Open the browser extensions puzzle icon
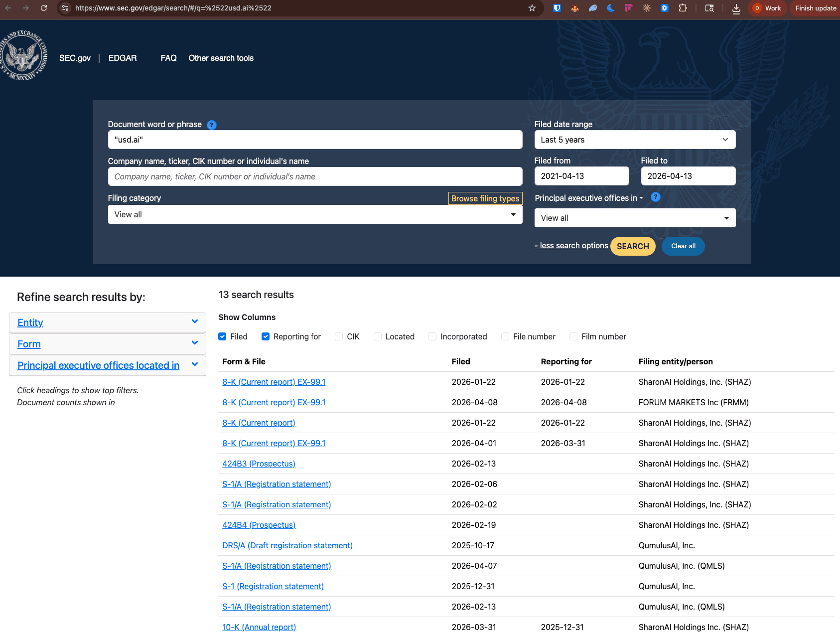Image resolution: width=840 pixels, height=635 pixels. pyautogui.click(x=683, y=8)
